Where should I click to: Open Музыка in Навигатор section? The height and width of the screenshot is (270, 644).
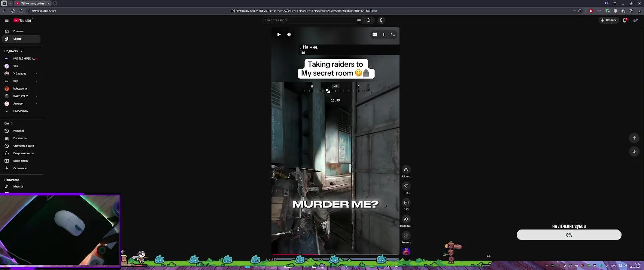pos(21,186)
